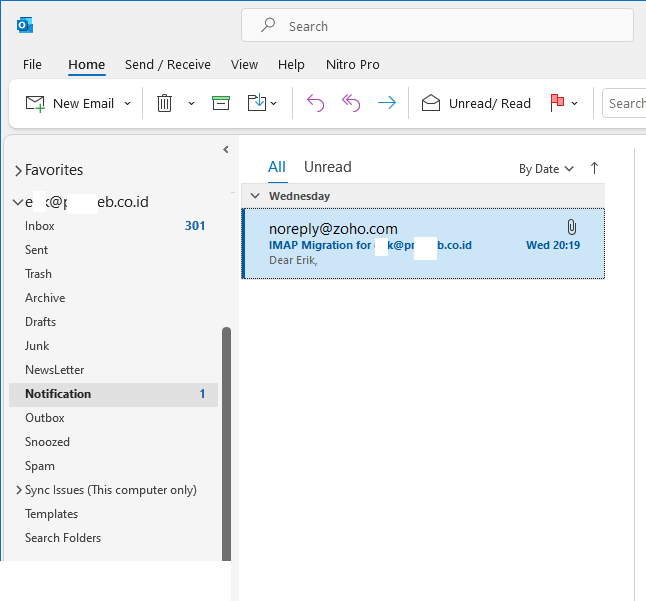Click the Inbox unread count 301
Viewport: 646px width, 601px height.
(x=195, y=226)
